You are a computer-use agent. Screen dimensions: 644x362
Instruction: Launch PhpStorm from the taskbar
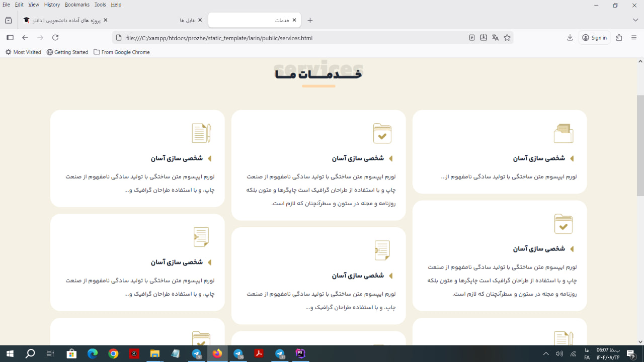[x=300, y=353]
